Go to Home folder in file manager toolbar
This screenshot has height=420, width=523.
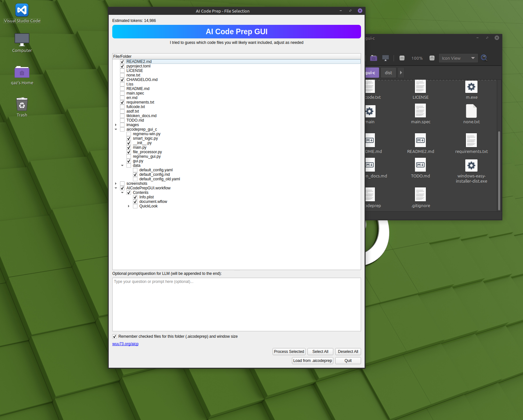point(374,58)
